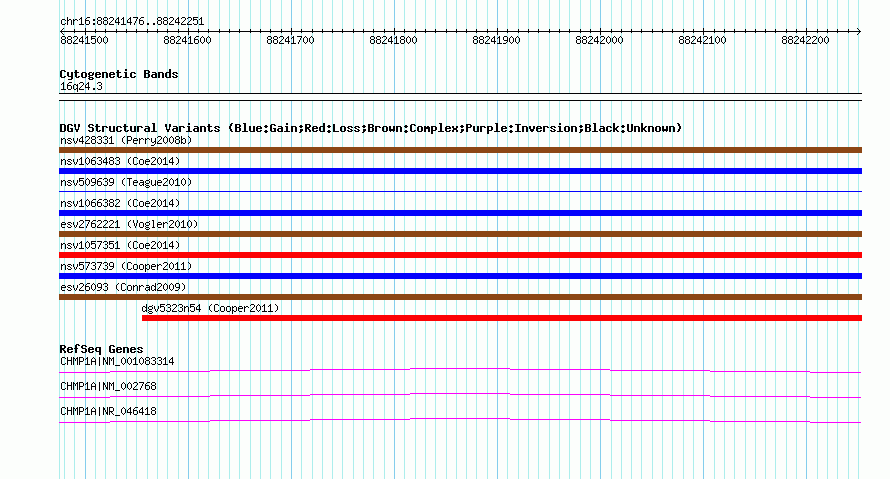The height and width of the screenshot is (479, 890).
Task: Open variant nsv1066382 (Coe2014) label
Action: [120, 203]
